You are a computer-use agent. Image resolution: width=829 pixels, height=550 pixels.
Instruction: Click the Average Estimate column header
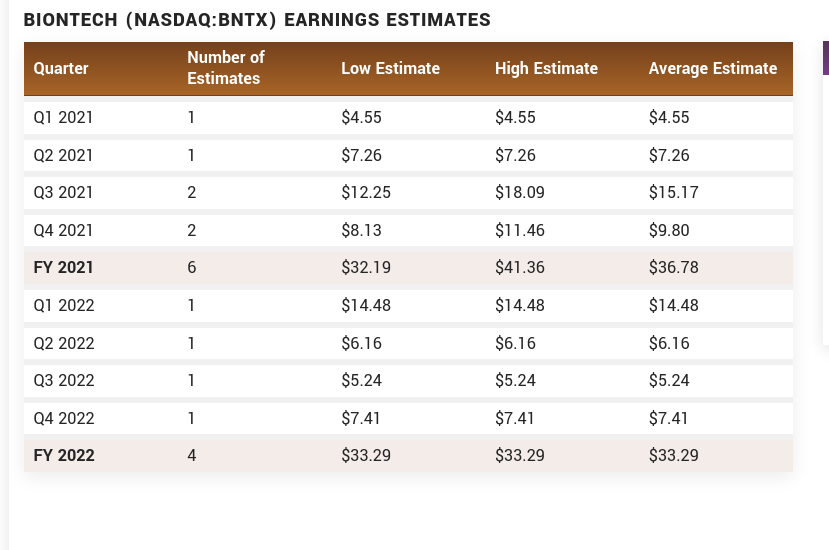point(712,69)
